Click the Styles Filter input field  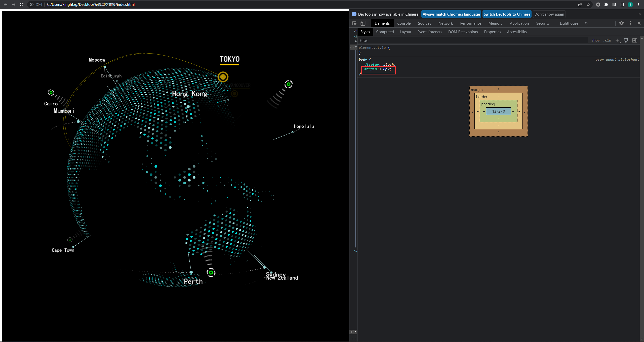[x=473, y=40]
